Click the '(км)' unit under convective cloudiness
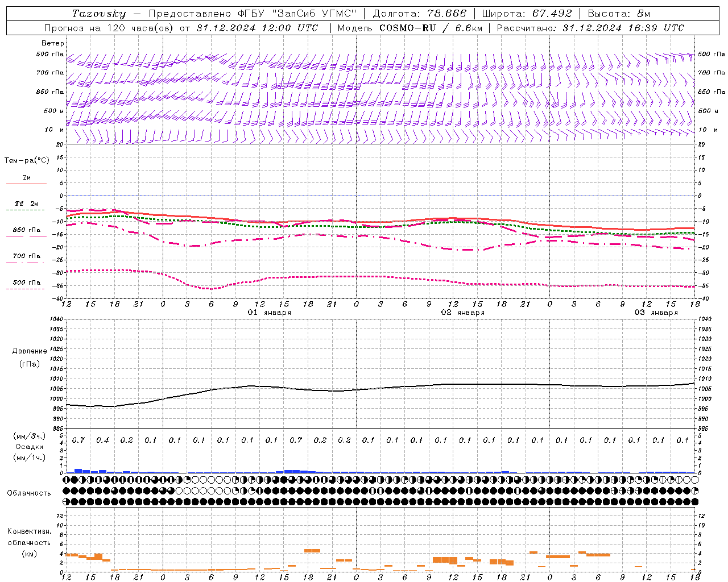728x582 pixels. point(29,554)
